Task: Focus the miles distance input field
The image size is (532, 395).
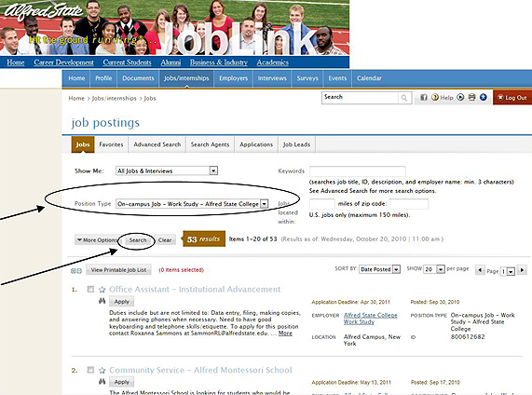Action: coord(322,204)
